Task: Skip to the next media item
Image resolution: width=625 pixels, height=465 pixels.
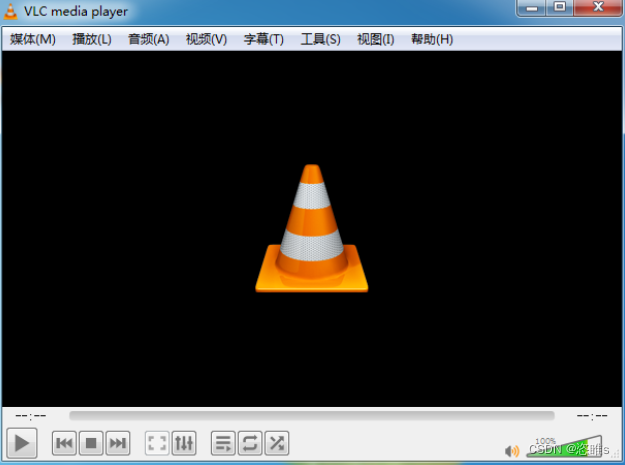Action: tap(118, 443)
